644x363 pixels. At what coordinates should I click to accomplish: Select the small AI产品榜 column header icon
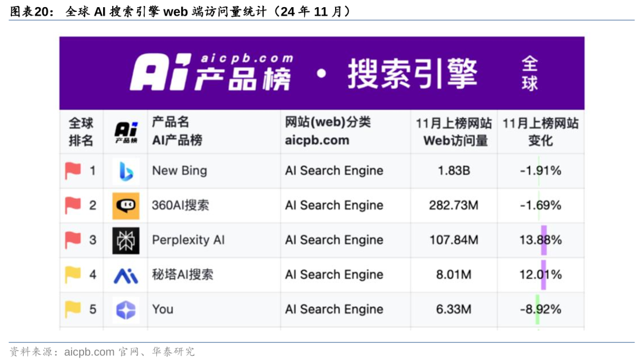tap(125, 131)
